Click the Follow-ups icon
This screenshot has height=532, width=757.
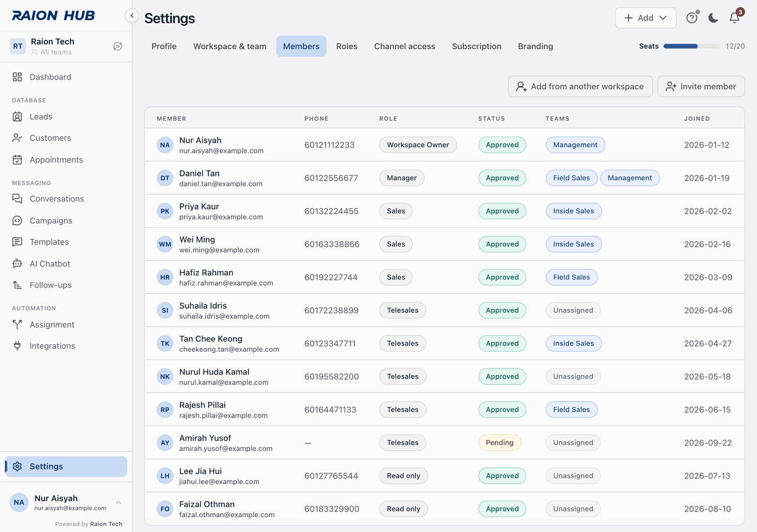(x=18, y=285)
